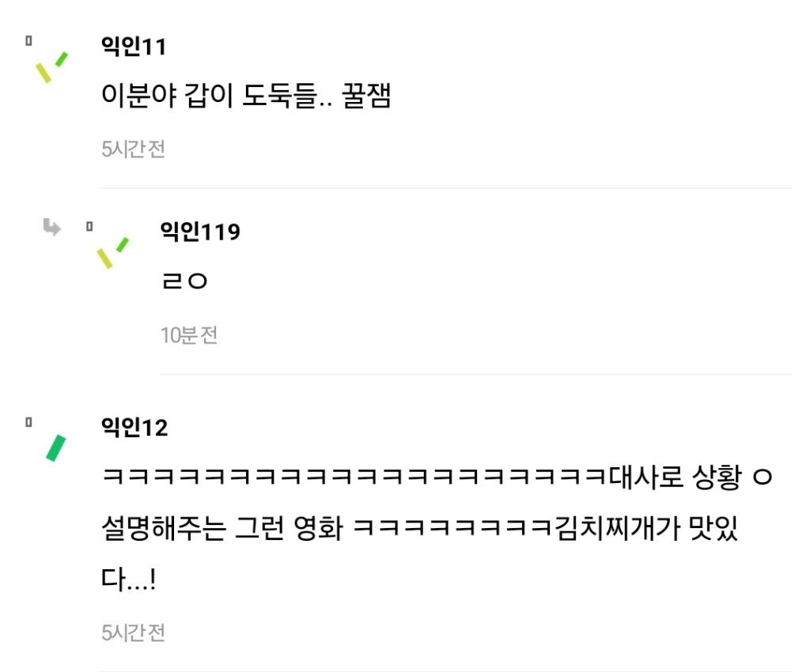
Task: Click the '5시간 전' timestamp under 익인11's comment
Action: coord(133,149)
